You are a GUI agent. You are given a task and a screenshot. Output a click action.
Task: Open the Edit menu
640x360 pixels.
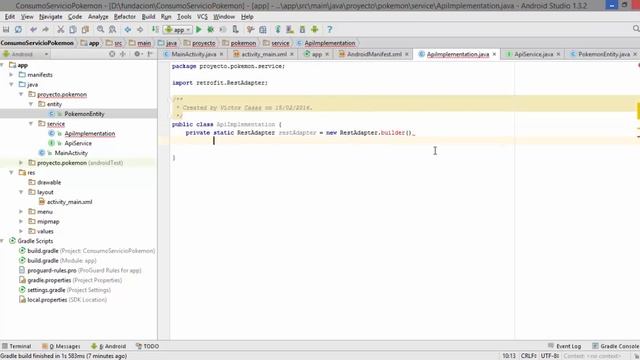click(x=10, y=17)
